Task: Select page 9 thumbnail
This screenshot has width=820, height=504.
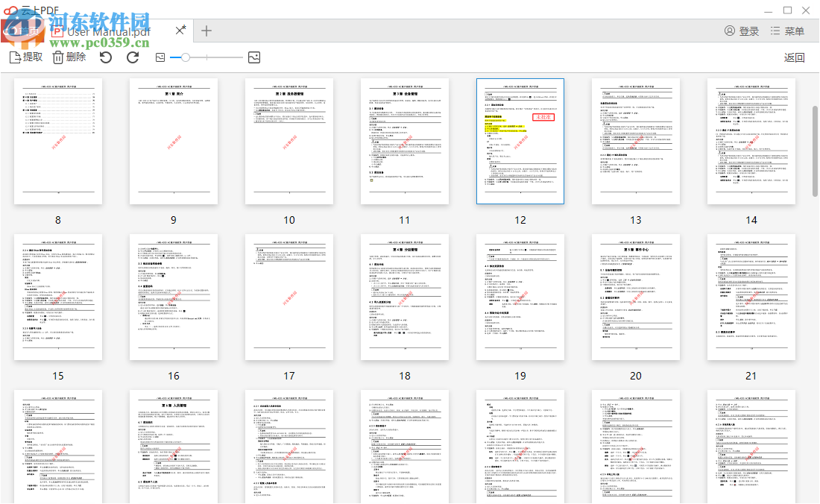Action: click(174, 141)
